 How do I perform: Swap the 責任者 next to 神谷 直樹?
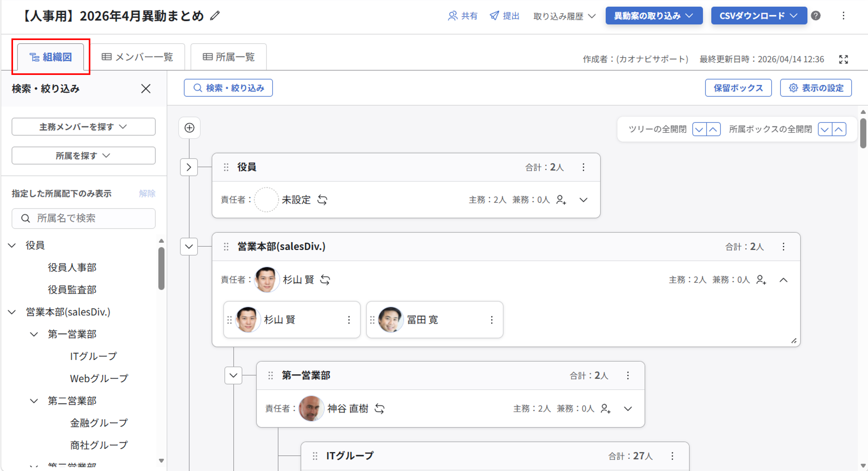pyautogui.click(x=379, y=408)
